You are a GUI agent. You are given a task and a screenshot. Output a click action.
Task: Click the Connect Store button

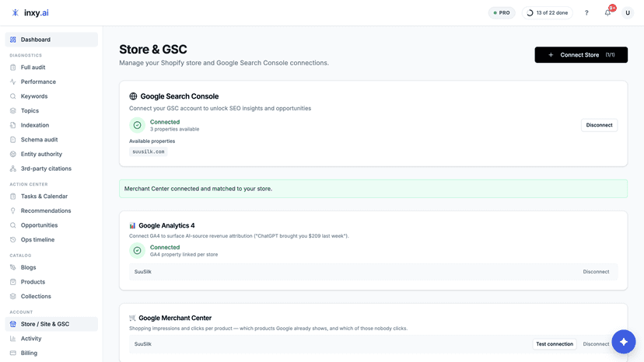581,55
